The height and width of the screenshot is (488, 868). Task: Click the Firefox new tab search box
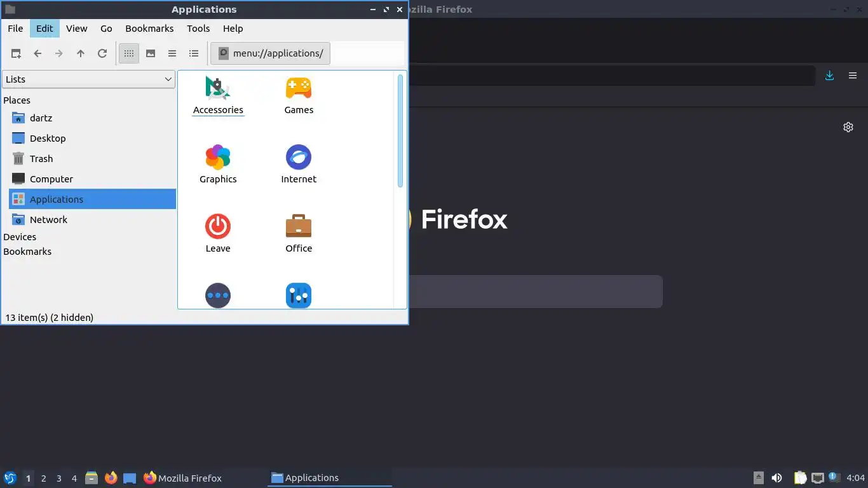pos(536,292)
